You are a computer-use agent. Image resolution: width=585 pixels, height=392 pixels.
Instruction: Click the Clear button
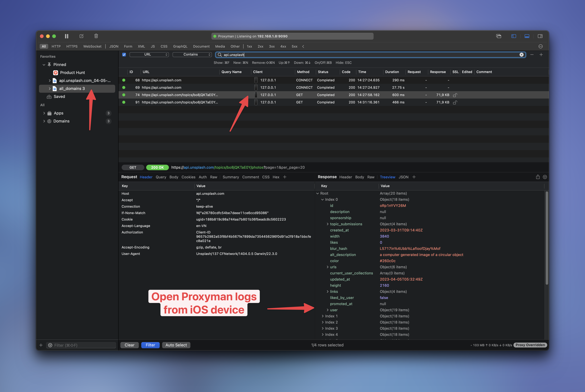tap(130, 345)
